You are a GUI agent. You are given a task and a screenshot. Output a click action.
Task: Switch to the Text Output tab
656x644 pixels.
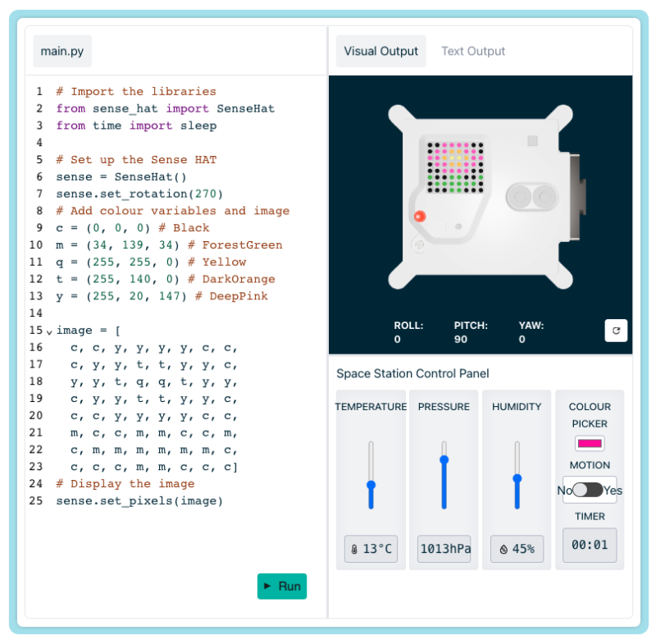click(x=473, y=51)
